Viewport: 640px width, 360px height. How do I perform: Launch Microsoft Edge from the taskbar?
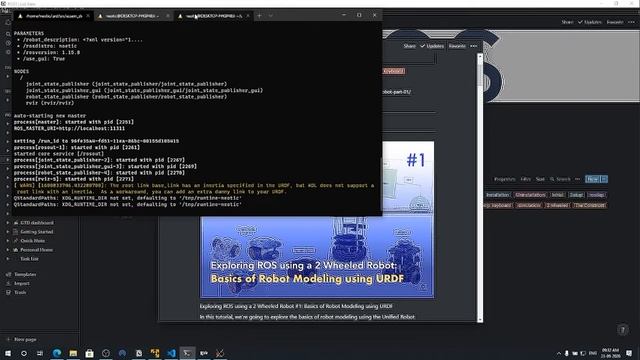[x=57, y=353]
